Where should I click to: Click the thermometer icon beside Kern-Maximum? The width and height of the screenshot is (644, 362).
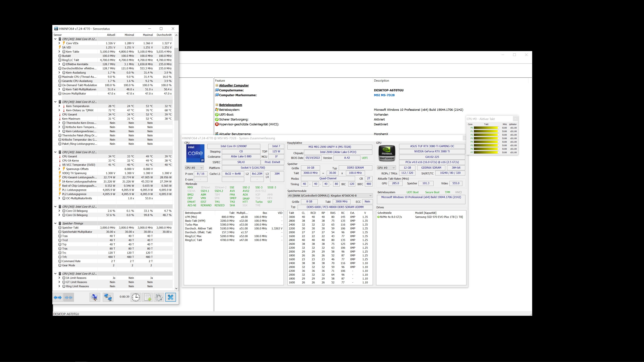point(60,119)
